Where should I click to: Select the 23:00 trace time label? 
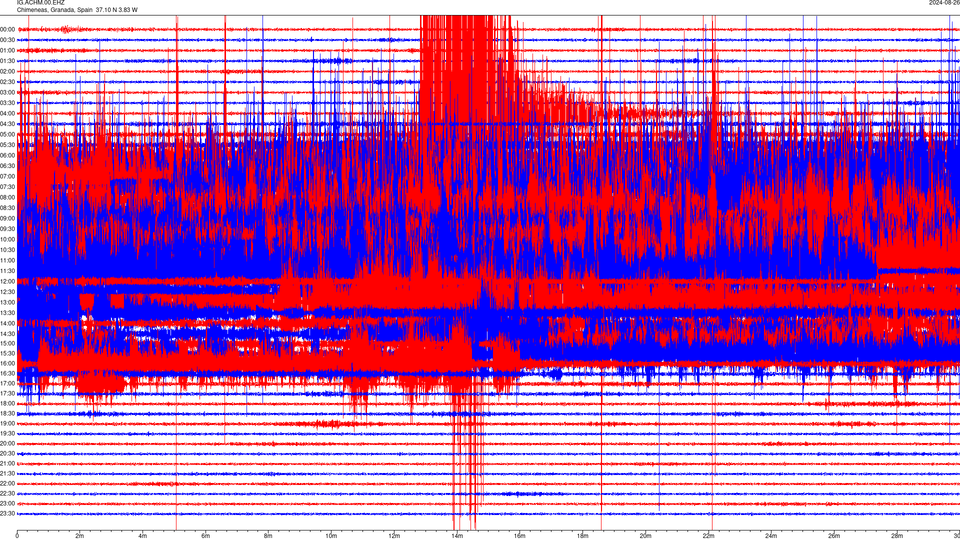click(x=7, y=503)
